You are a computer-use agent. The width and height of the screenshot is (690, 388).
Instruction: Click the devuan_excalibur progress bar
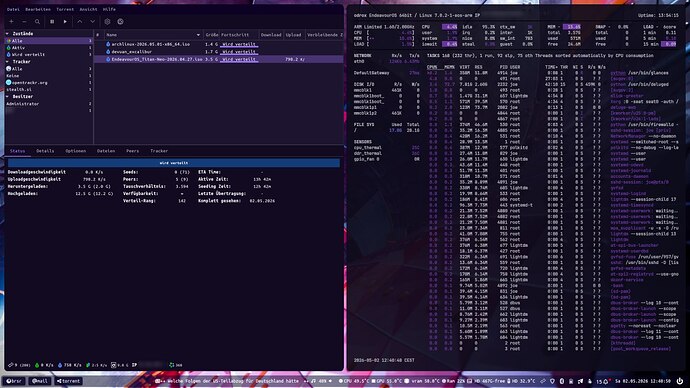tap(239, 51)
